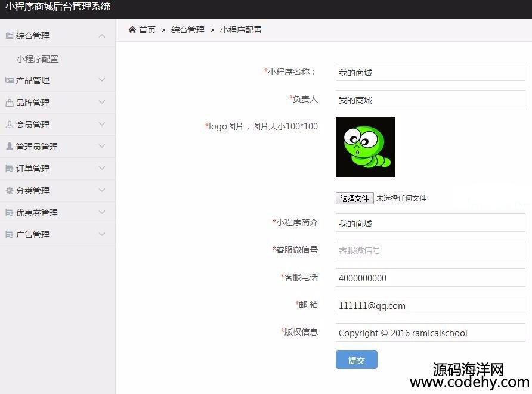Open the 优惠券管理 menu

click(x=58, y=213)
